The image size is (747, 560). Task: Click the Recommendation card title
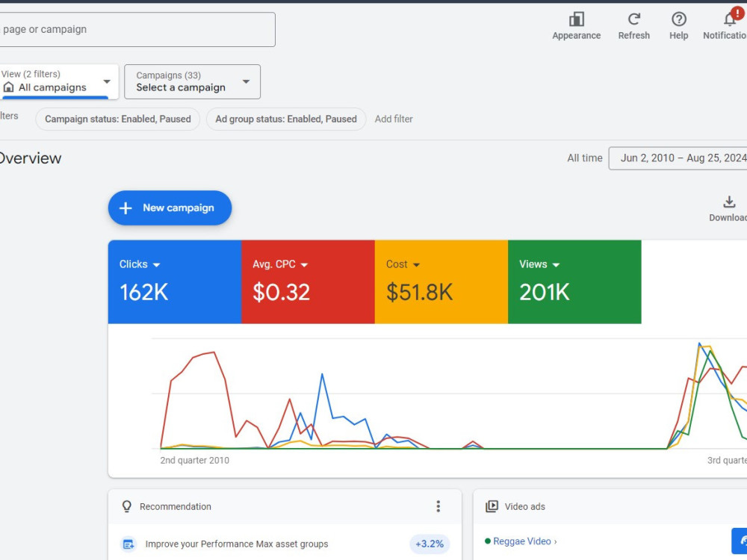(176, 507)
